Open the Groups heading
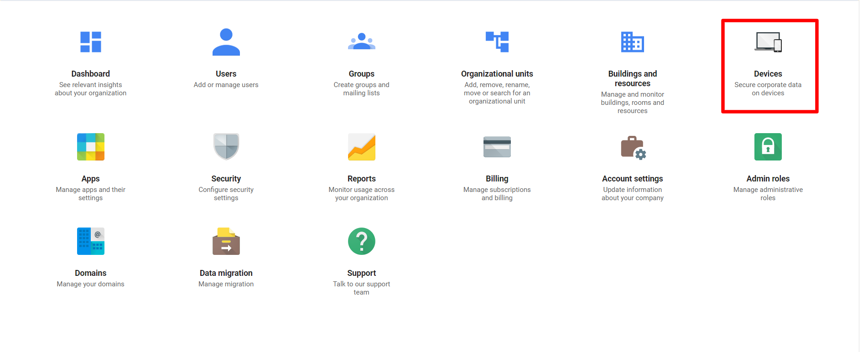The width and height of the screenshot is (868, 352). [362, 74]
